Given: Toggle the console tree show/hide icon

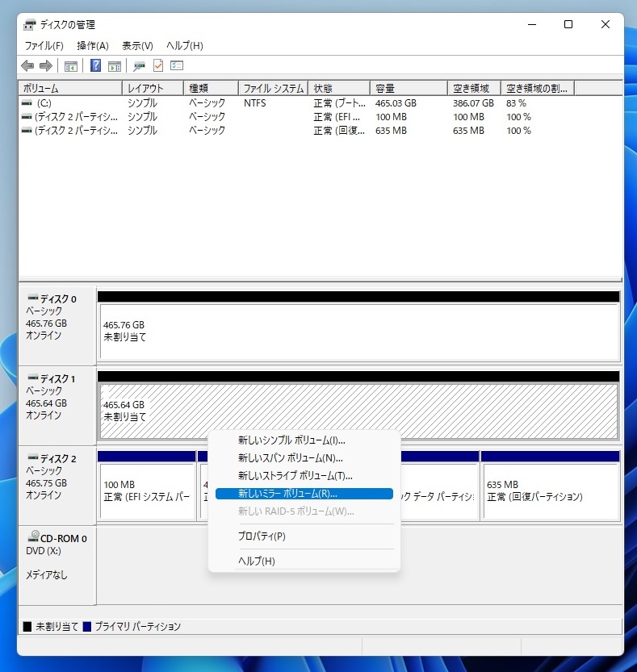Looking at the screenshot, I should click(x=71, y=66).
